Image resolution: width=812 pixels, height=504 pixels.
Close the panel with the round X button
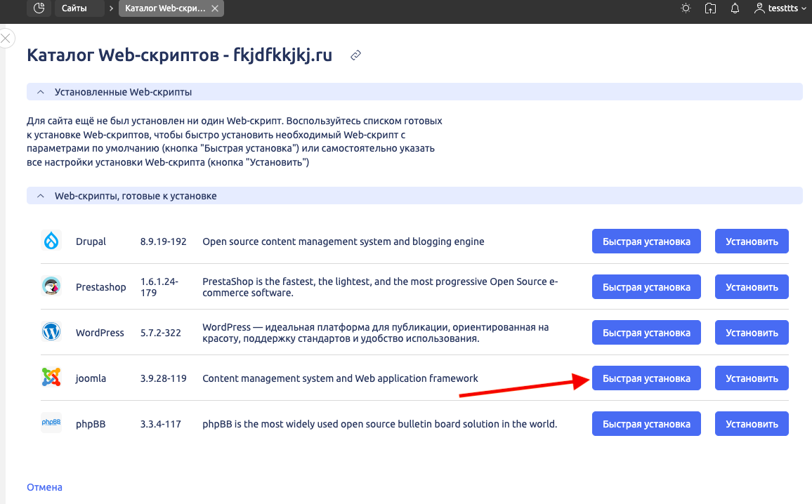click(5, 39)
